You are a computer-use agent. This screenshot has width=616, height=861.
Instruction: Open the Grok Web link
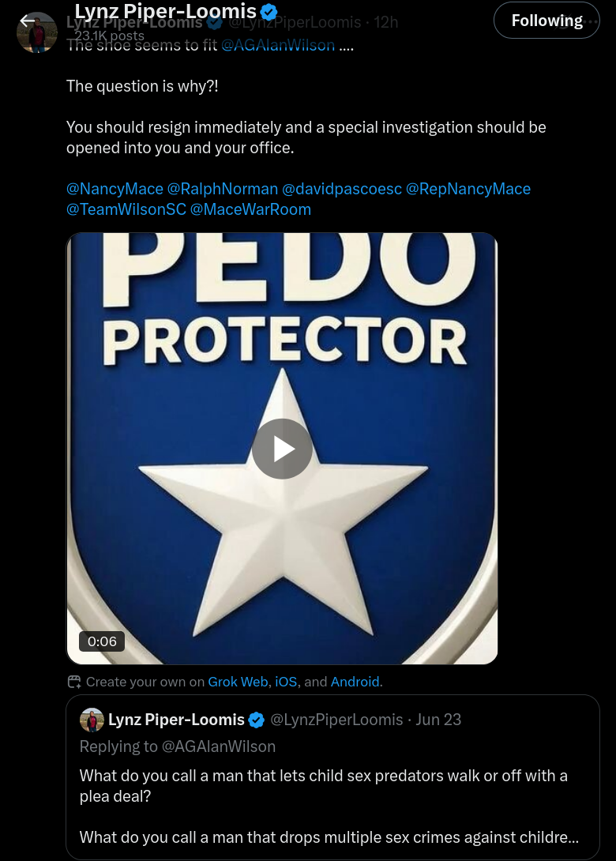click(x=239, y=682)
